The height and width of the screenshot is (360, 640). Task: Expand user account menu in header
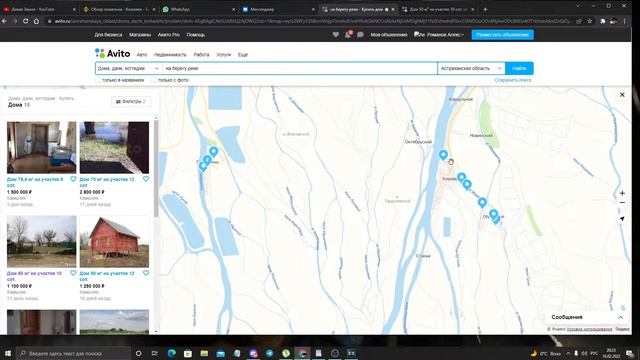point(439,35)
